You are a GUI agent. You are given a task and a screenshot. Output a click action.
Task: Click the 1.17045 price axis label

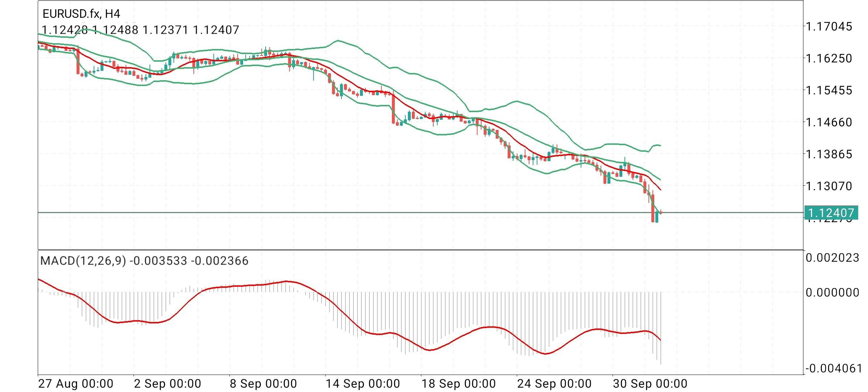[829, 26]
